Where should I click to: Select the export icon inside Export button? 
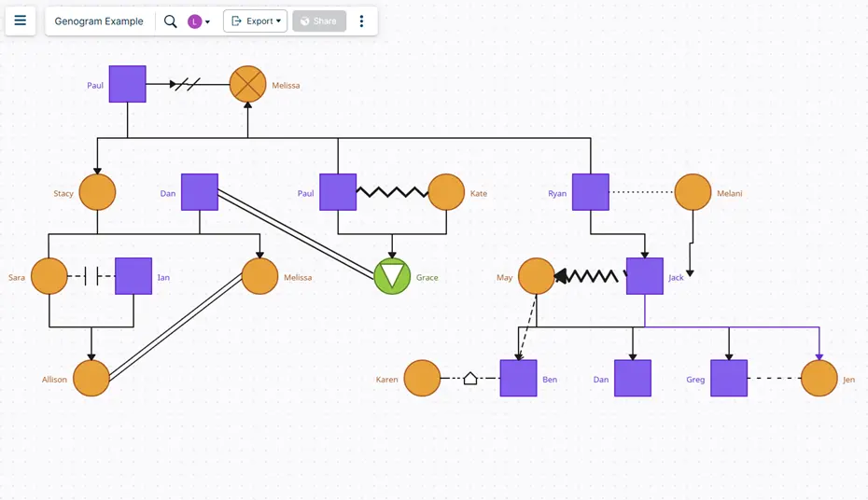tap(236, 21)
